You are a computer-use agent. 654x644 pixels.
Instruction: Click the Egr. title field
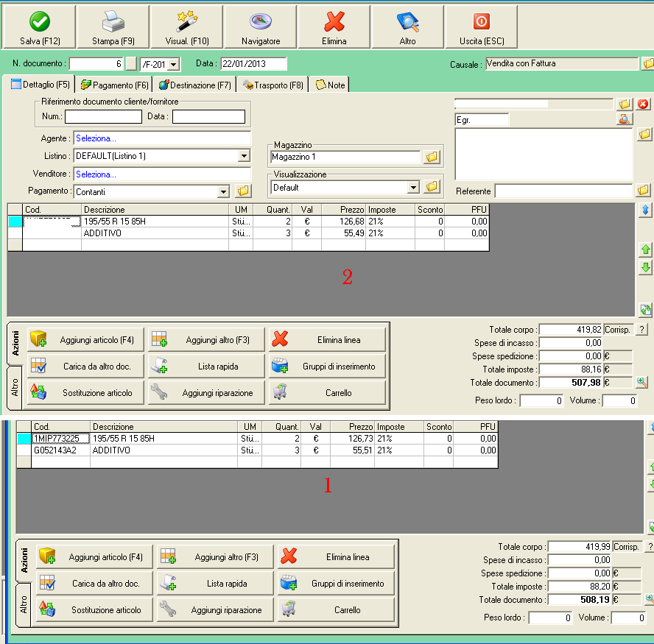pos(482,120)
